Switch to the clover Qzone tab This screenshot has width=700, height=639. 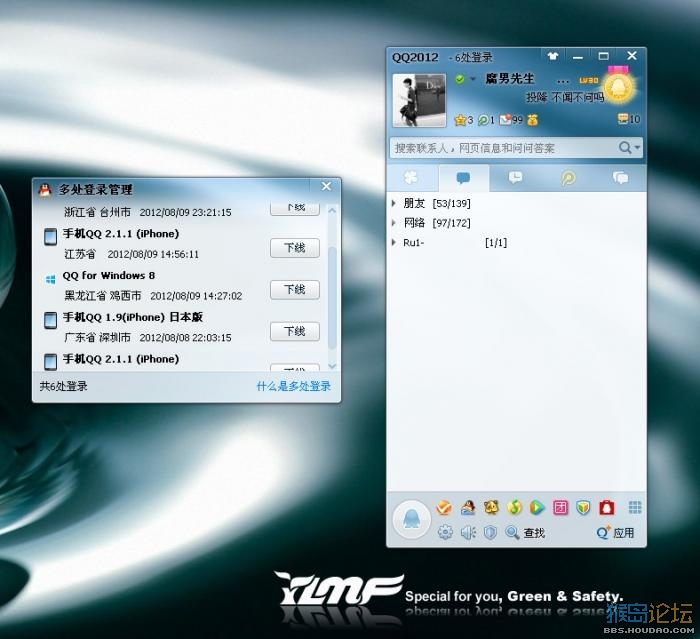[411, 178]
